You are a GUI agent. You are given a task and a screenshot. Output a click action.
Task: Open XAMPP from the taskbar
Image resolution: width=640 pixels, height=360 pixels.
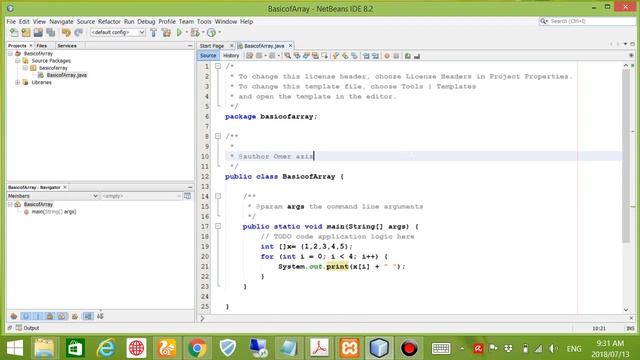pos(349,348)
